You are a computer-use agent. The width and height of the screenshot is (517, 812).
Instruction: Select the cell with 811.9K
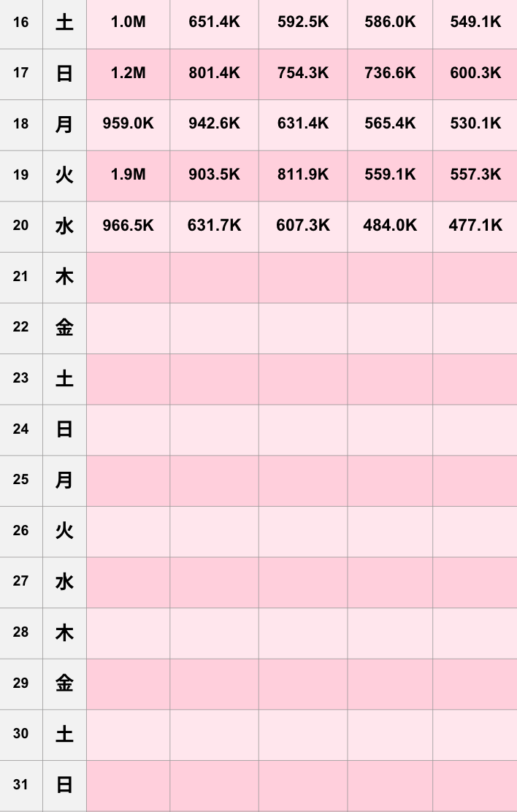(303, 175)
